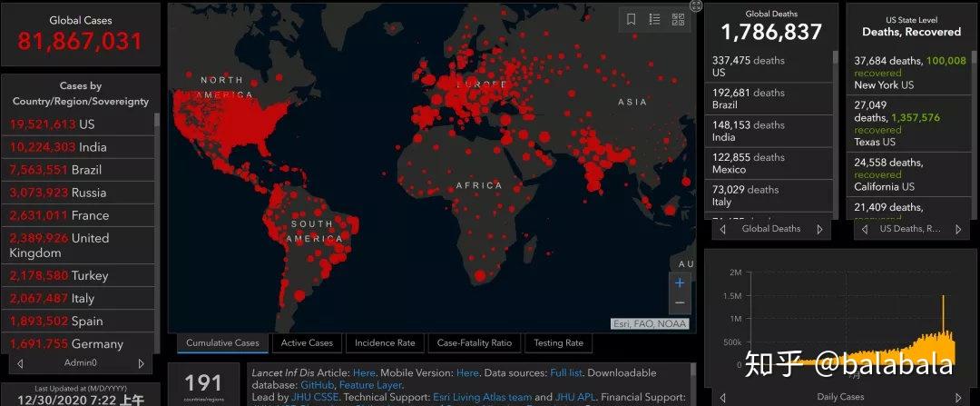The image size is (980, 406).
Task: Select Italy row with 2,067,487 cases
Action: coord(78,299)
